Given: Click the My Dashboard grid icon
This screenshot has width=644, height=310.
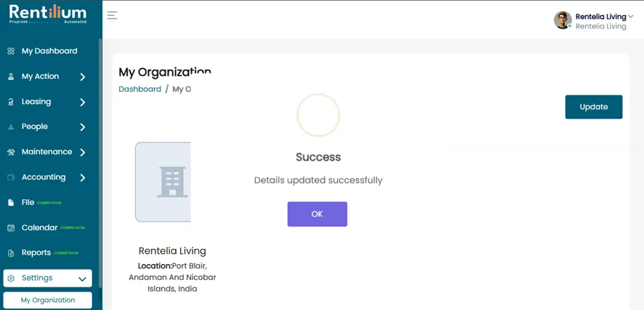Looking at the screenshot, I should coord(11,51).
